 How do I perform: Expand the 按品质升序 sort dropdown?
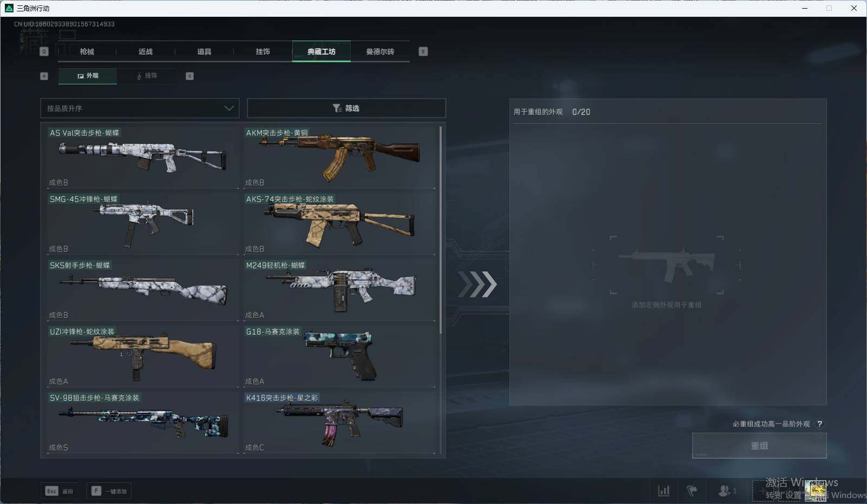pyautogui.click(x=140, y=108)
